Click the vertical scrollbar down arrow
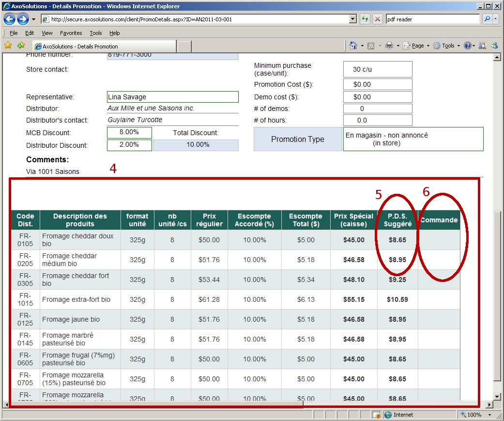The height and width of the screenshot is (421, 504). [497, 397]
